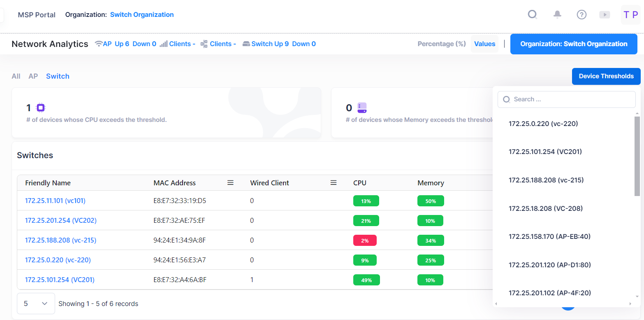Focus the Search field in dropdown
The width and height of the screenshot is (644, 320).
click(567, 99)
